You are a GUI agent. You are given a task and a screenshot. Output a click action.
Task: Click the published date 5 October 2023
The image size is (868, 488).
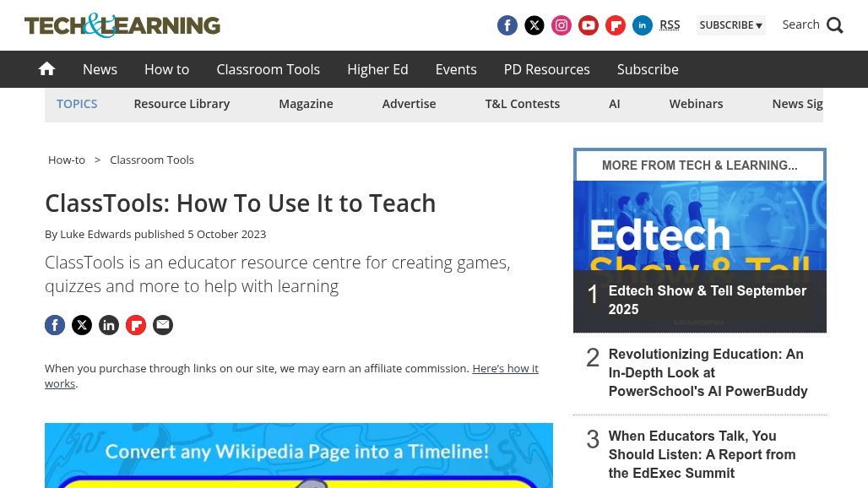(227, 234)
